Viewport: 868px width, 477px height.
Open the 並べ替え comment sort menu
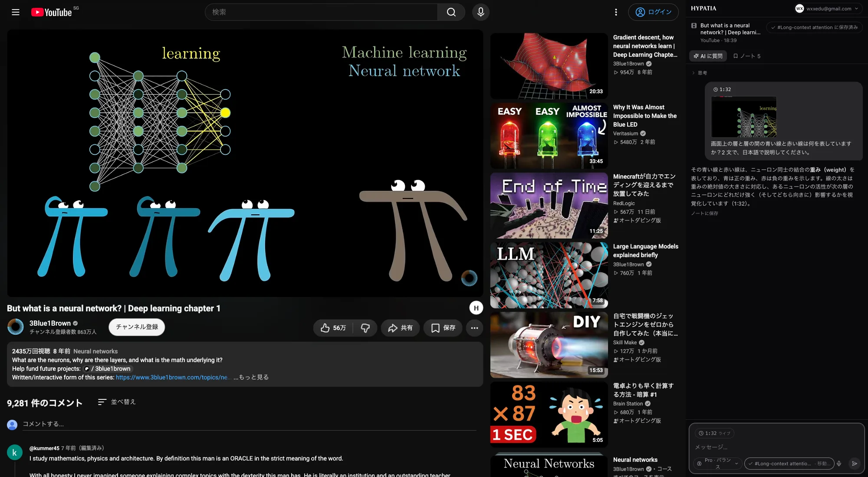click(117, 402)
